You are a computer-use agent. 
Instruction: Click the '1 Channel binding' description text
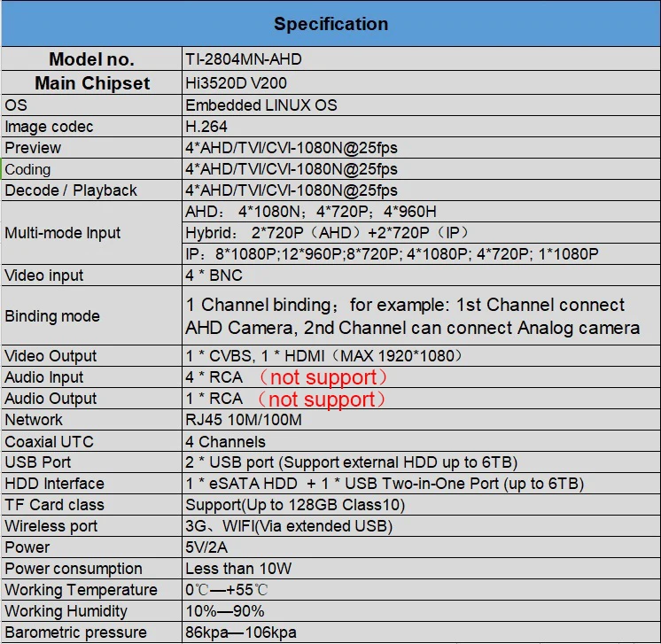(x=413, y=316)
